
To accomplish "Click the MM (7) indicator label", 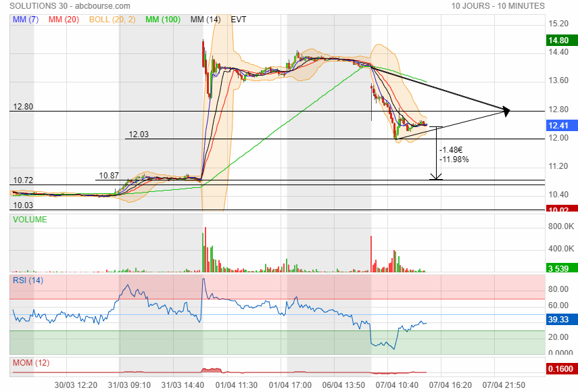I will tap(26, 20).
